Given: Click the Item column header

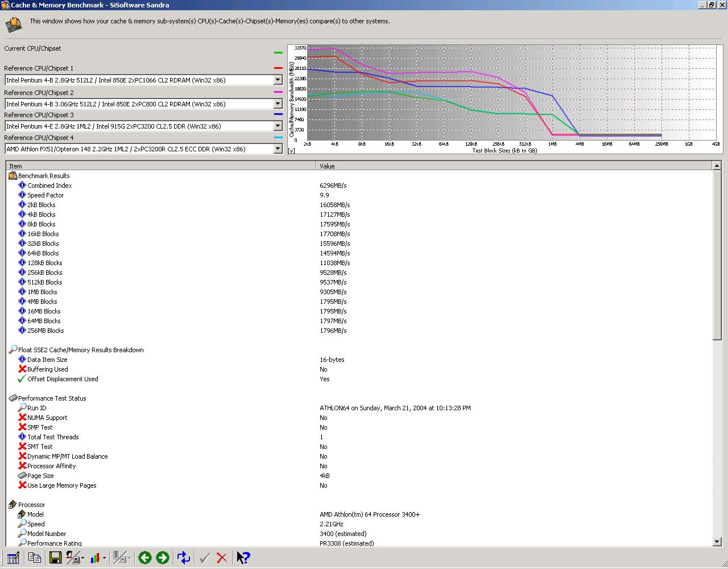Looking at the screenshot, I should point(161,166).
